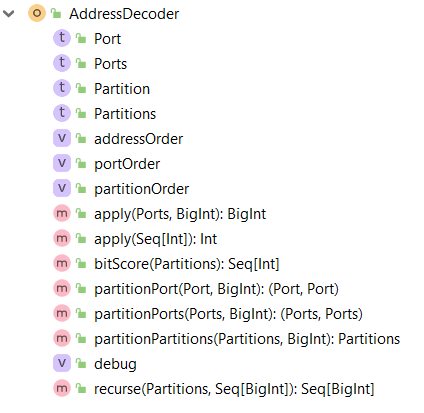Select partitionPort(Port, BigInt) method
424x413 pixels.
point(216,289)
